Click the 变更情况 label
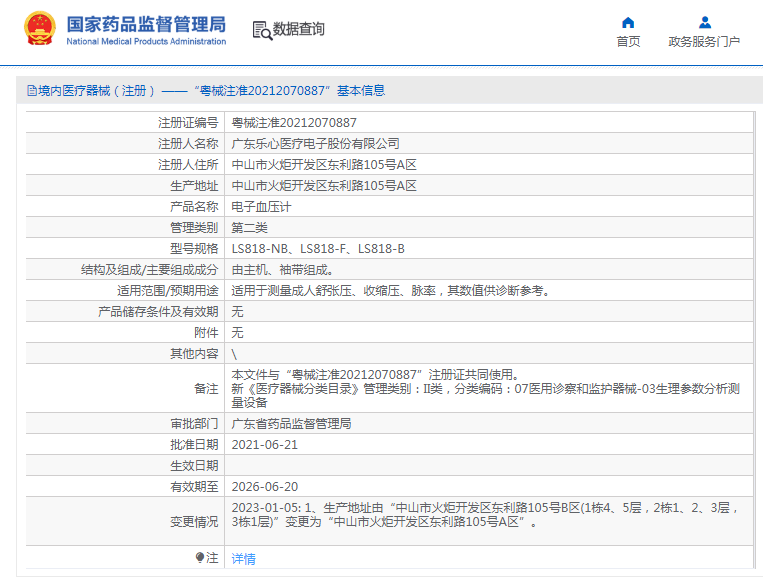This screenshot has width=763, height=577. coord(194,522)
